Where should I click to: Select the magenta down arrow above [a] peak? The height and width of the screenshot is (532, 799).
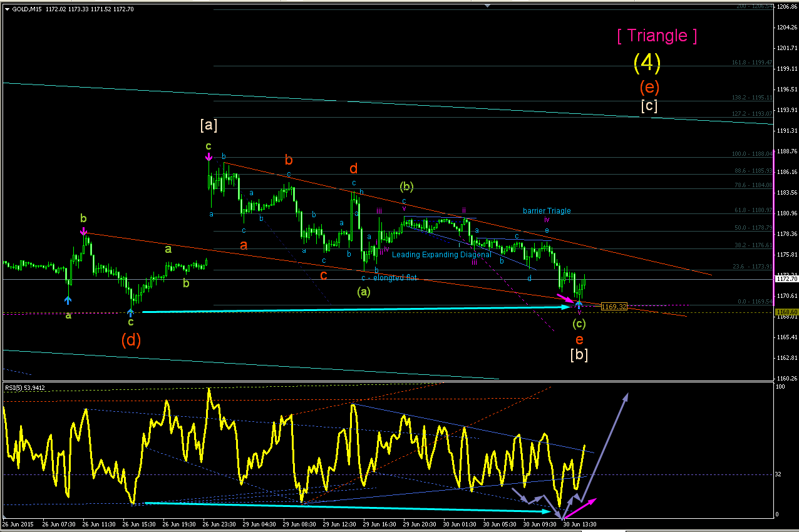[x=209, y=158]
